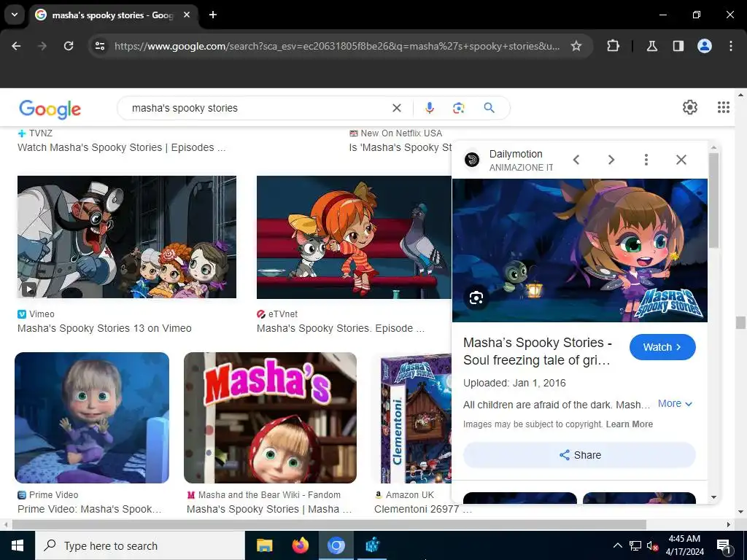Open Vimeo doctor cartoon thumbnail

pyautogui.click(x=127, y=237)
